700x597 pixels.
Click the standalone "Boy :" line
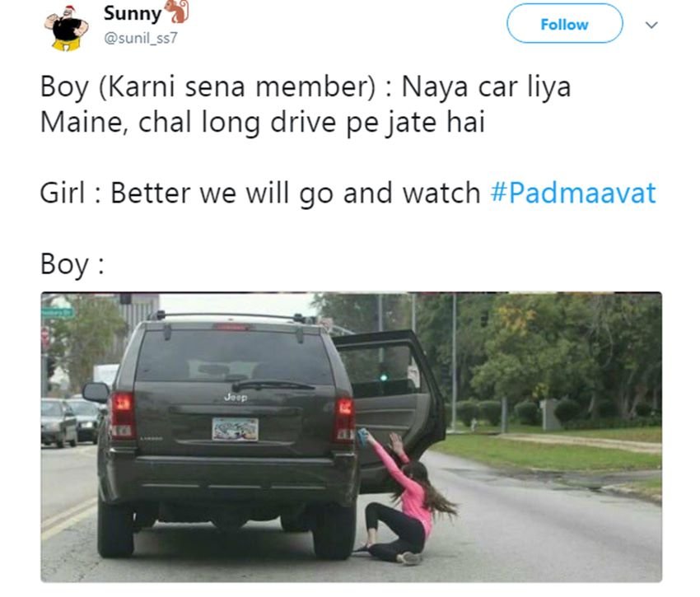tap(72, 264)
